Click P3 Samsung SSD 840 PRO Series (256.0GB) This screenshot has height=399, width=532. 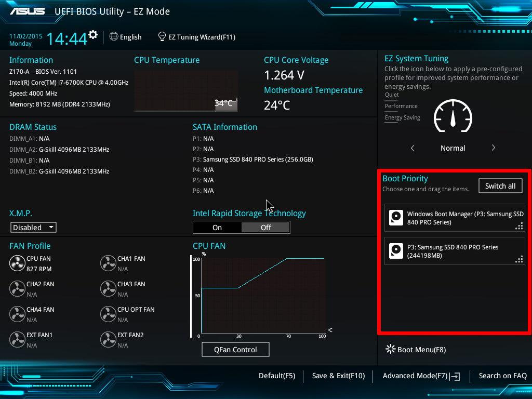pyautogui.click(x=253, y=159)
